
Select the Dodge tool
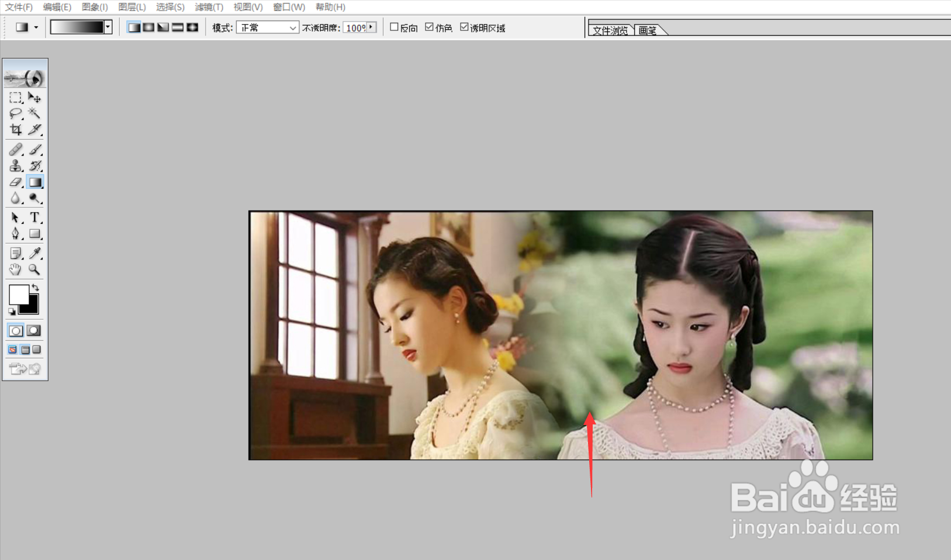tap(34, 199)
